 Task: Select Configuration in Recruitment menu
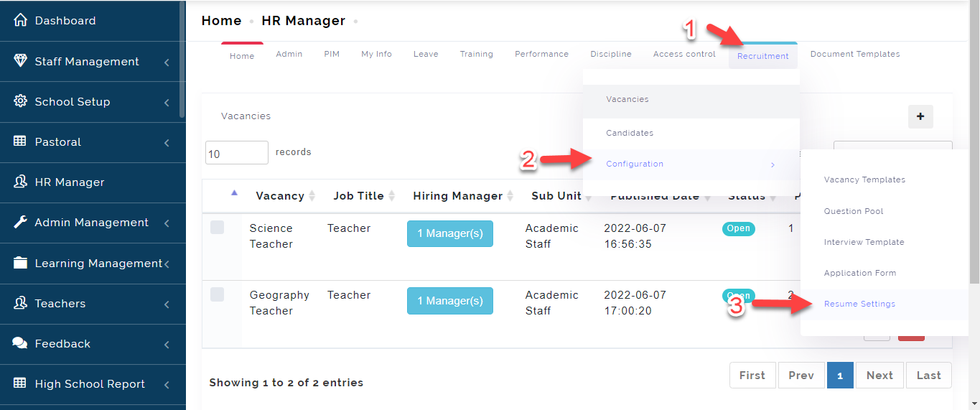[691, 164]
